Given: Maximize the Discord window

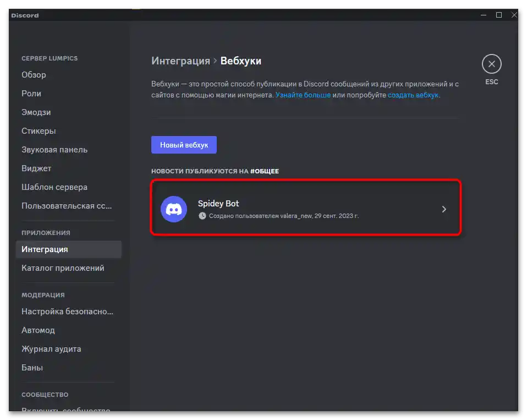Looking at the screenshot, I should (x=499, y=15).
